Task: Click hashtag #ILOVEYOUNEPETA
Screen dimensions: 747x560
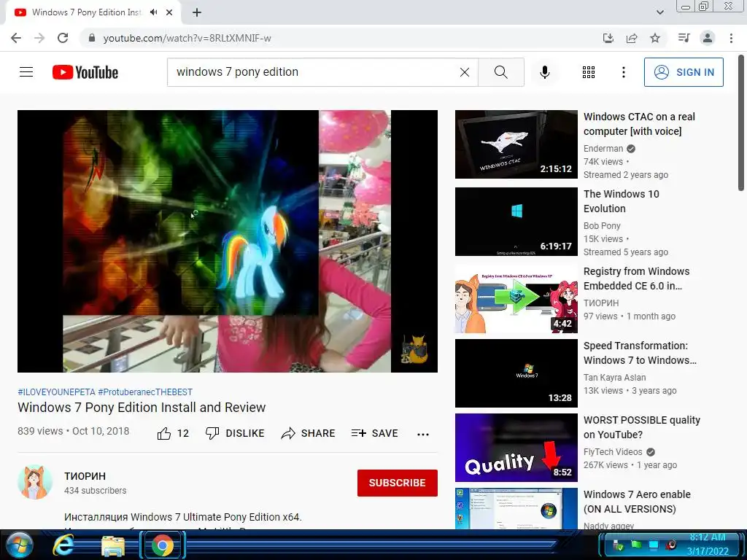Action: (x=56, y=392)
